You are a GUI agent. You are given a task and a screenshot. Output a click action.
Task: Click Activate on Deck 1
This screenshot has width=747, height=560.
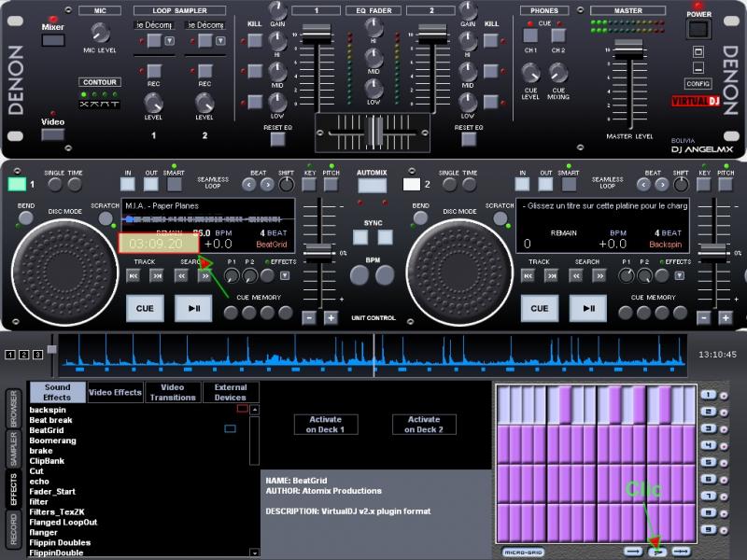point(325,425)
